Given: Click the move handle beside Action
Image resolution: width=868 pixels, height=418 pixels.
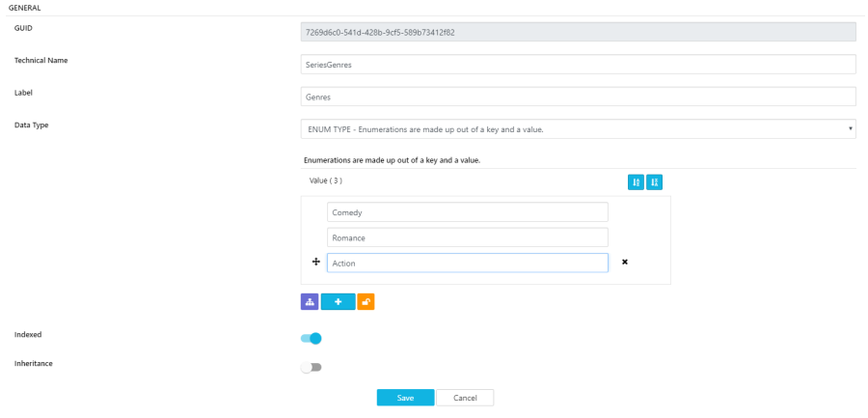Looking at the screenshot, I should 316,262.
